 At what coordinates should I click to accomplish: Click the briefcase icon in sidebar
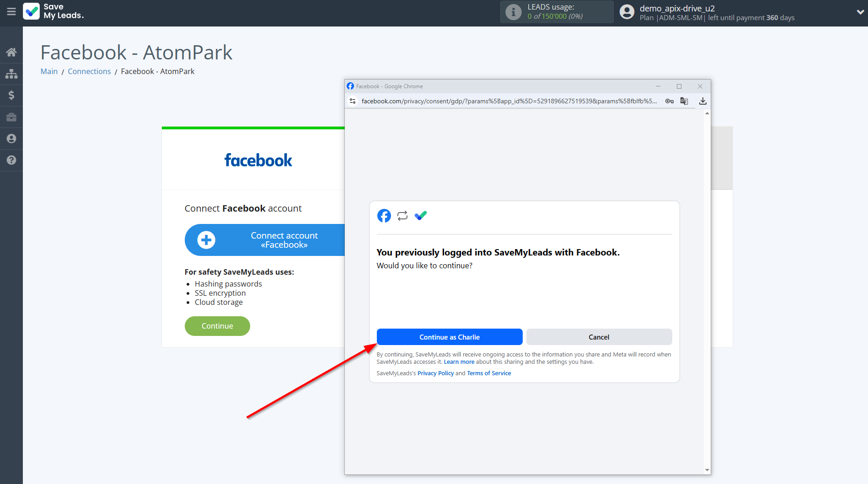pyautogui.click(x=11, y=117)
